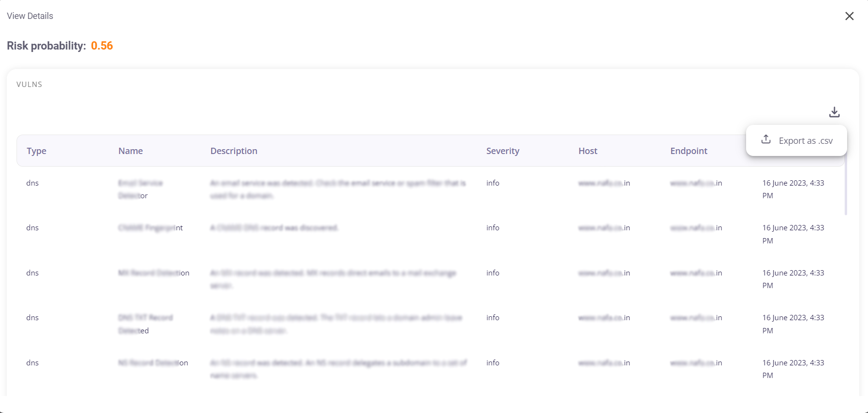Click dns type in Email Service Detector row

click(33, 183)
